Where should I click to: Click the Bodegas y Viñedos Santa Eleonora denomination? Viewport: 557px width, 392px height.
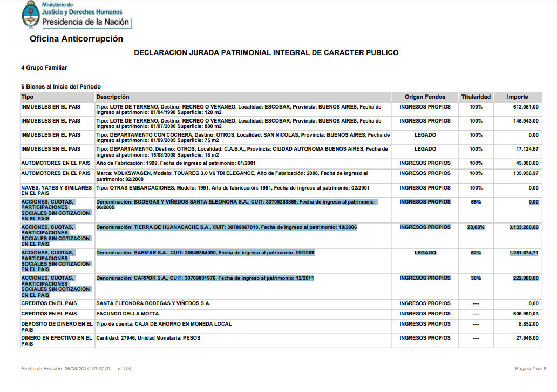(x=236, y=204)
